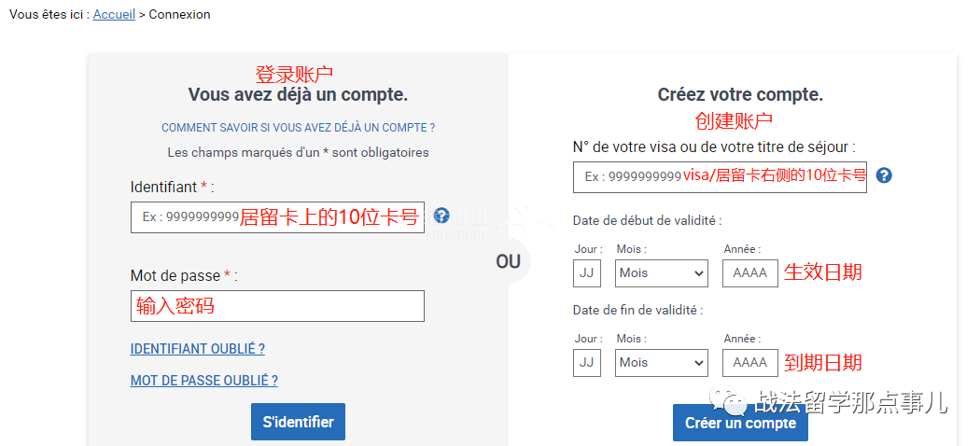Click the OU separator circle

[x=508, y=261]
